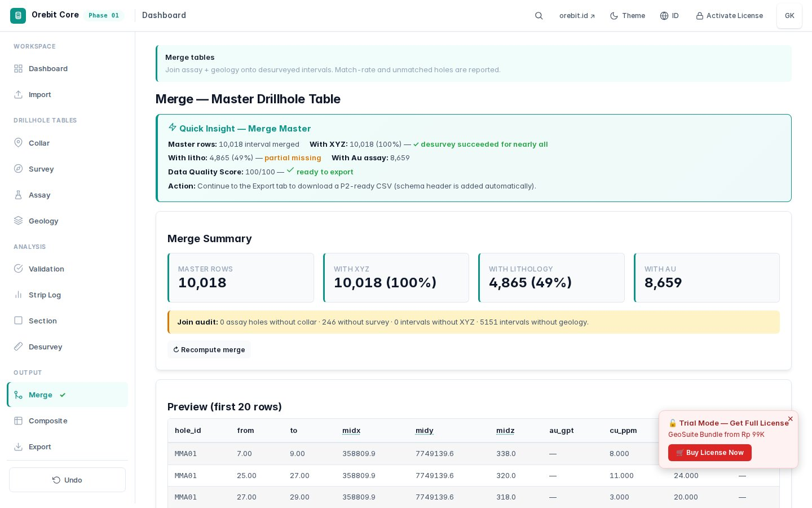This screenshot has width=812, height=508.
Task: Toggle the Theme button
Action: [x=628, y=16]
